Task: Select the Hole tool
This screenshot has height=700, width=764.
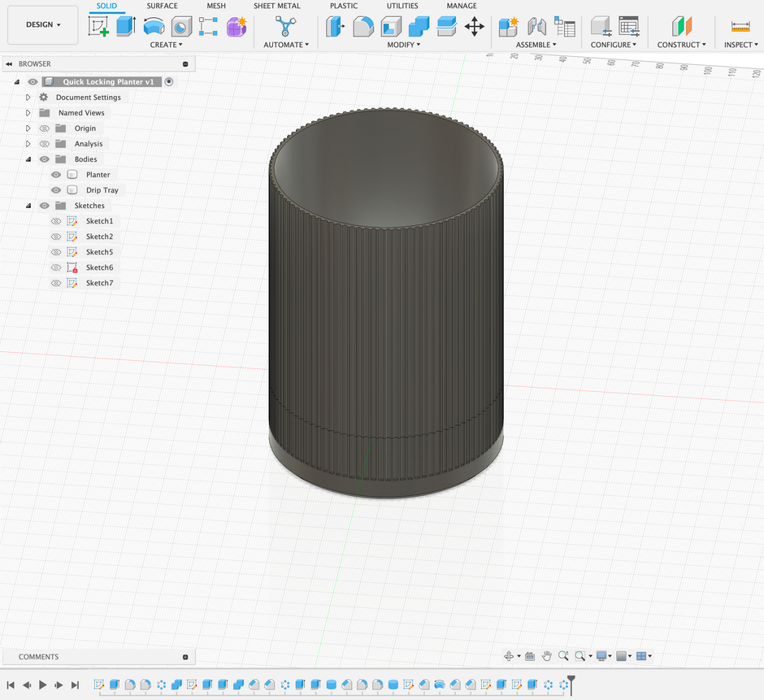Action: 180,27
